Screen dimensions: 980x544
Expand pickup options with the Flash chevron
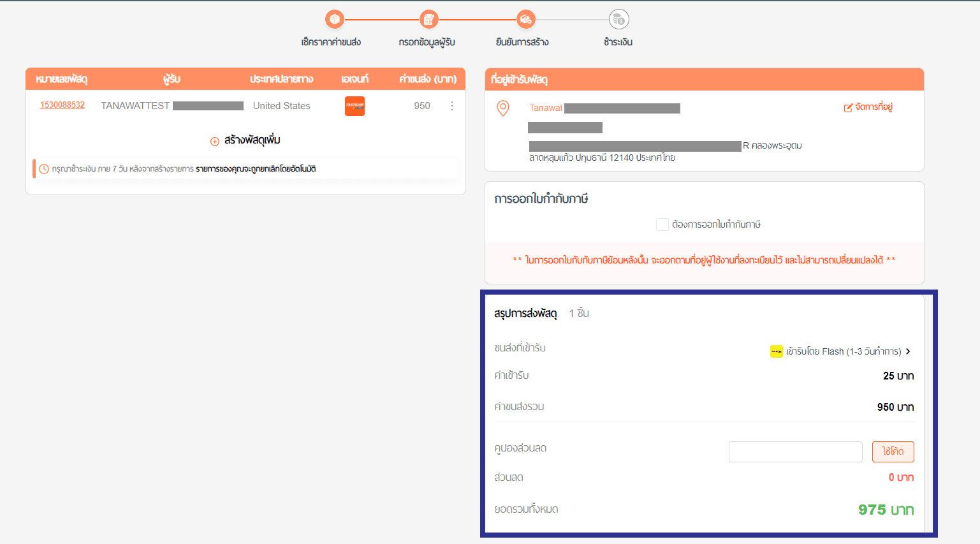coord(908,351)
